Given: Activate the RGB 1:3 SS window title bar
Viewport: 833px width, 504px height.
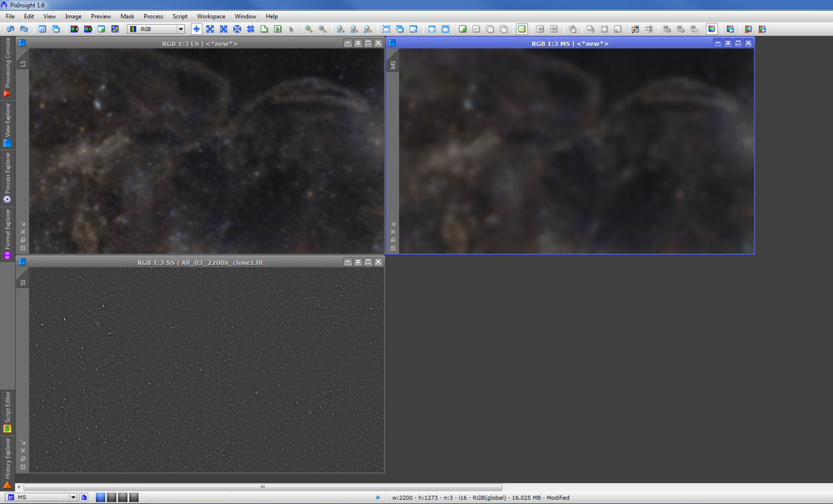Looking at the screenshot, I should coord(200,262).
